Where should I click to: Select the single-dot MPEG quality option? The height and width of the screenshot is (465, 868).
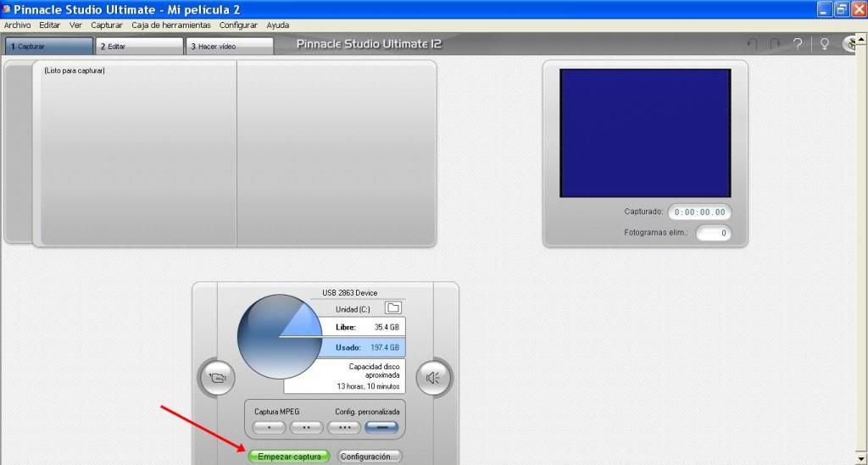point(270,428)
